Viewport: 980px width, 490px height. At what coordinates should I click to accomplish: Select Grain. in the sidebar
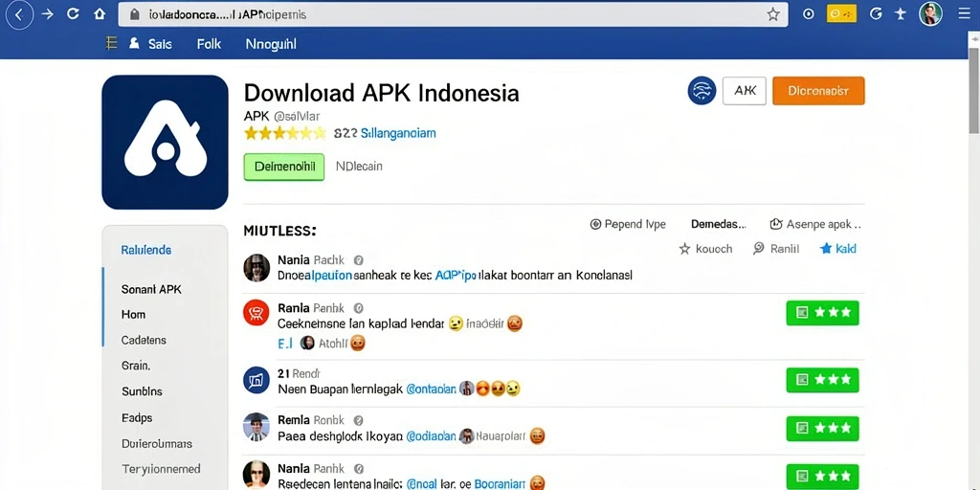click(136, 366)
